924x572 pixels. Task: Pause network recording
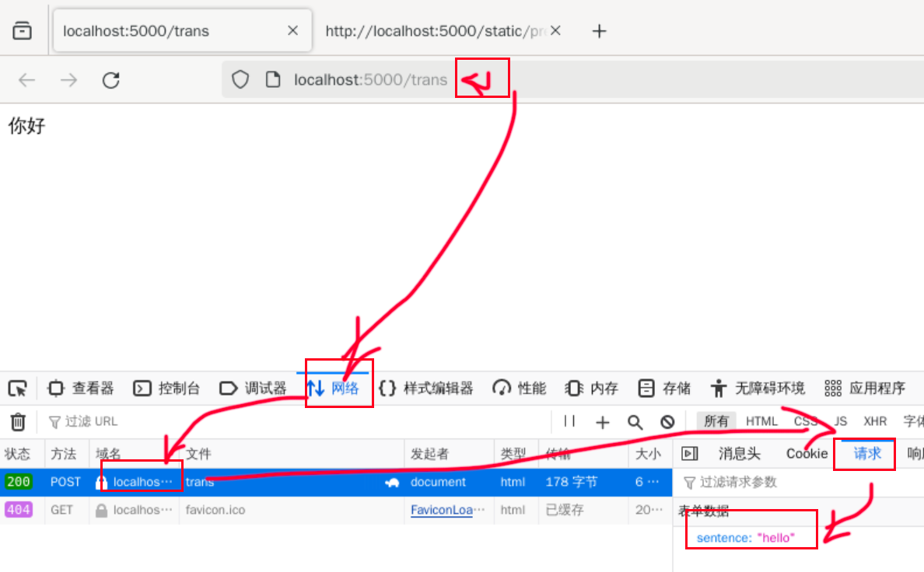(569, 421)
